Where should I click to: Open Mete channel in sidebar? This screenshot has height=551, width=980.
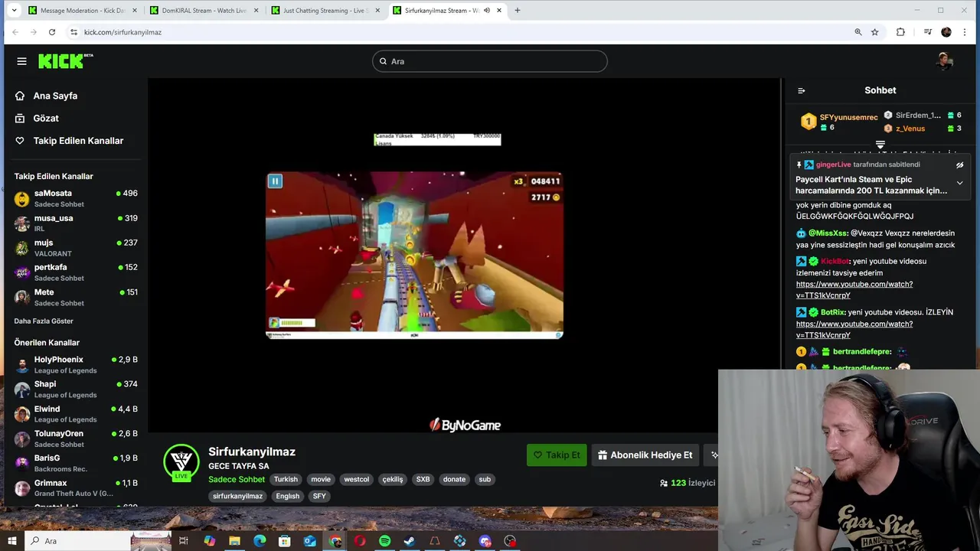[x=75, y=297]
